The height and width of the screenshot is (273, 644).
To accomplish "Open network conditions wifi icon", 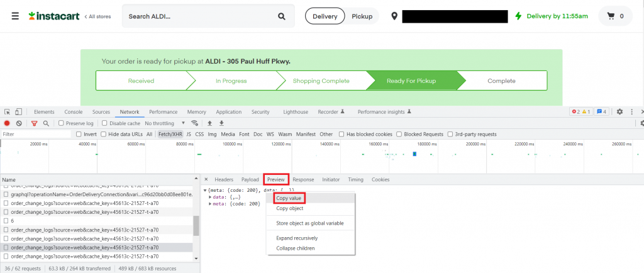I will click(195, 123).
